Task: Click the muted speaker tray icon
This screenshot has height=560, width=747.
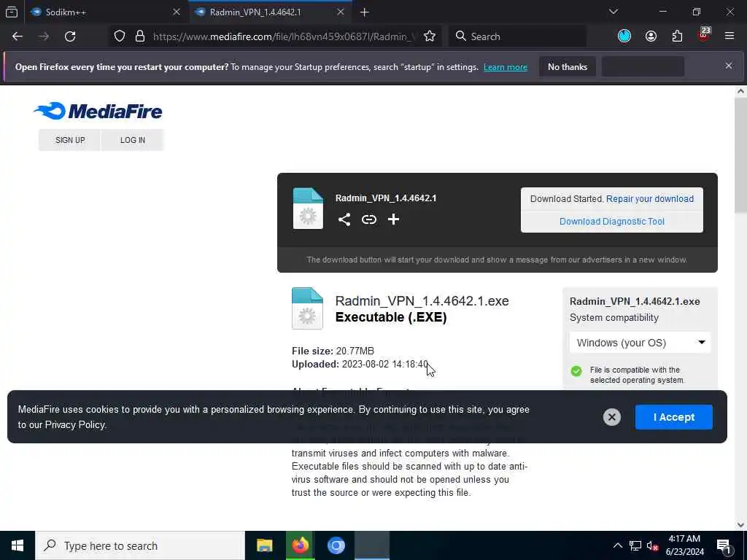Action: [652, 545]
